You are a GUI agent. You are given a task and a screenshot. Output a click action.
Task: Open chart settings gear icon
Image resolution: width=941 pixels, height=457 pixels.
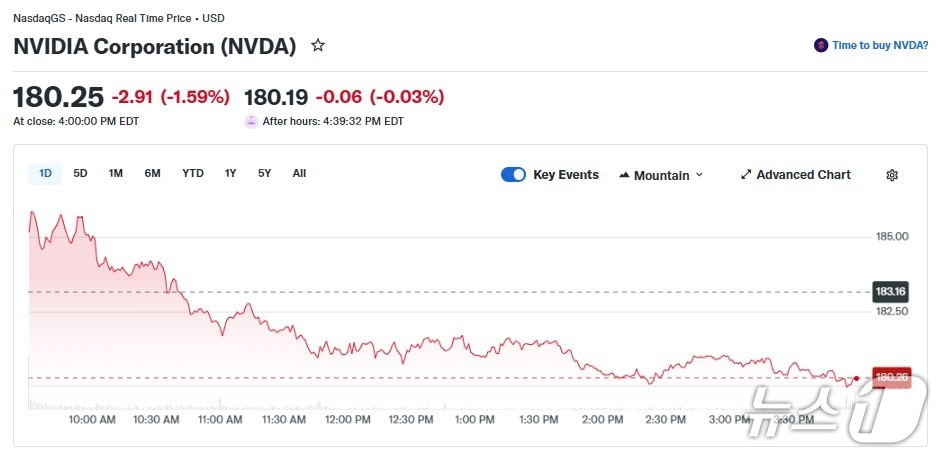[x=892, y=175]
